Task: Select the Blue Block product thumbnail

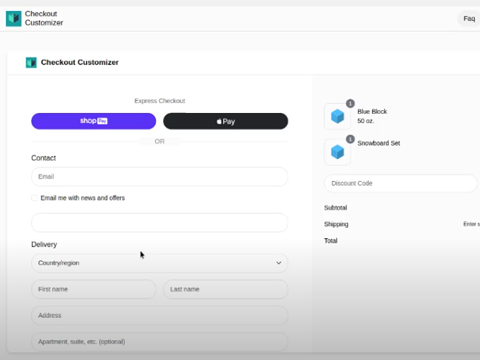Action: [337, 116]
